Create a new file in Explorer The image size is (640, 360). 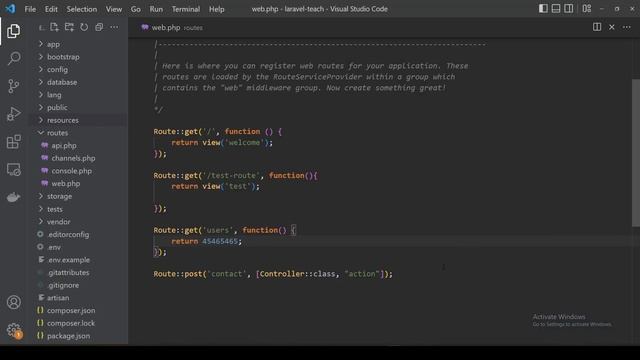point(54,27)
